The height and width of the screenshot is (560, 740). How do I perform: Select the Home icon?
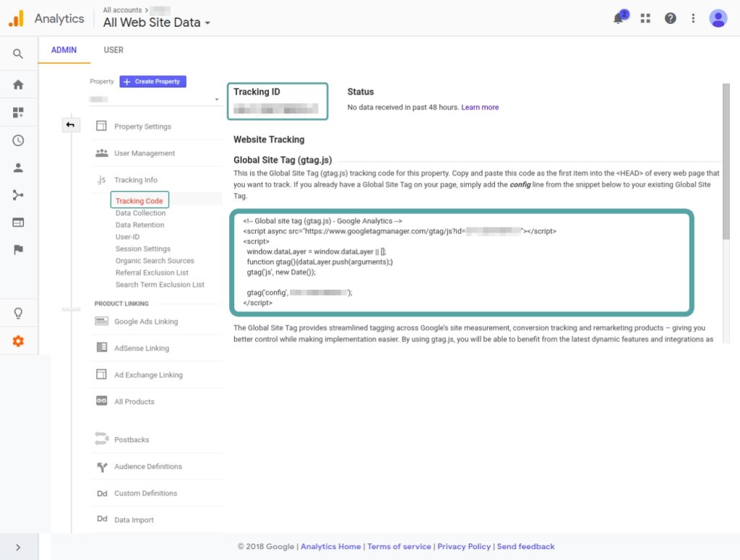pos(17,83)
